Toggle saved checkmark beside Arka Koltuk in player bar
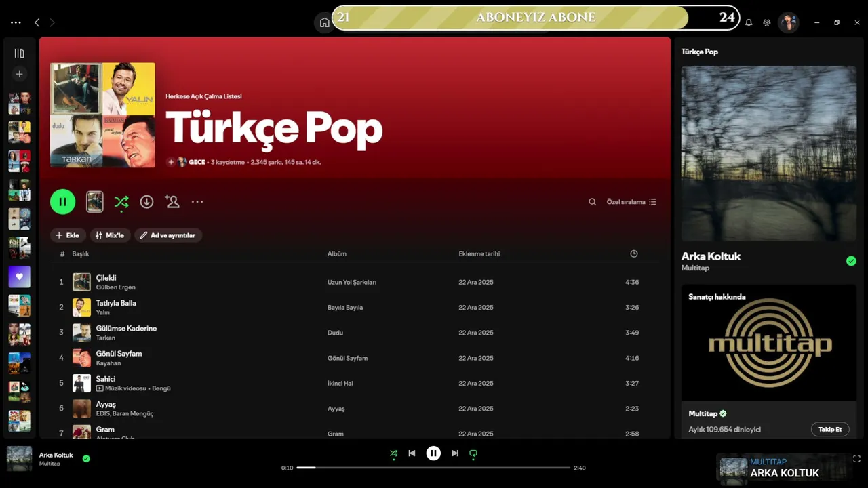This screenshot has width=868, height=488. [x=86, y=458]
